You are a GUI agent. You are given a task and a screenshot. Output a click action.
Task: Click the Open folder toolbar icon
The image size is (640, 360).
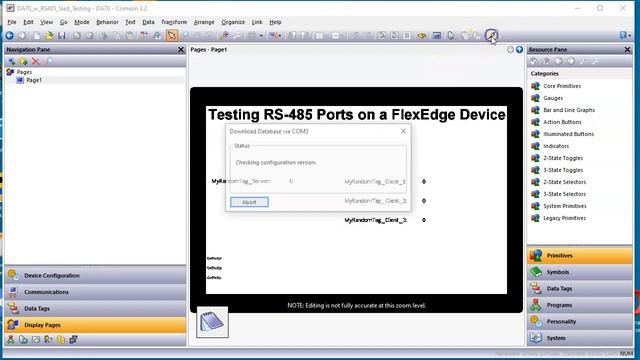49,36
